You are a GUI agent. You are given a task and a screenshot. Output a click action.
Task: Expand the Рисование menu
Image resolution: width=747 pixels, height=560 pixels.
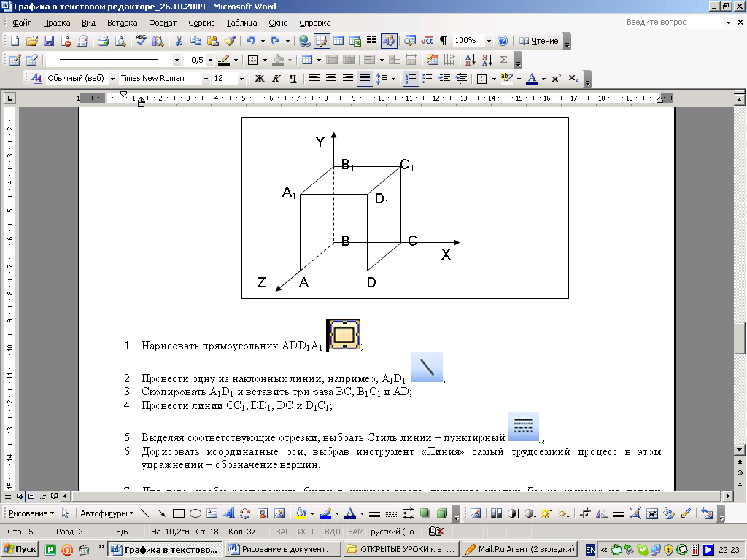(x=31, y=513)
